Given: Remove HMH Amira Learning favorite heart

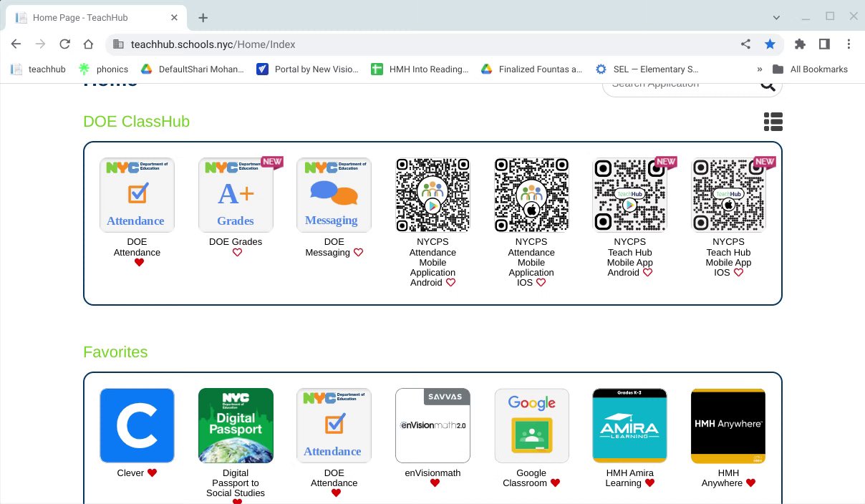Looking at the screenshot, I should [649, 483].
